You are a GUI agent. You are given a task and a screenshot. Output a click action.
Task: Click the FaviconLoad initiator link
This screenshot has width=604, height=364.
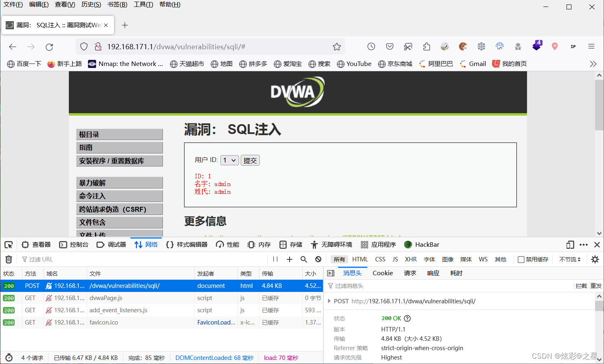pyautogui.click(x=216, y=322)
